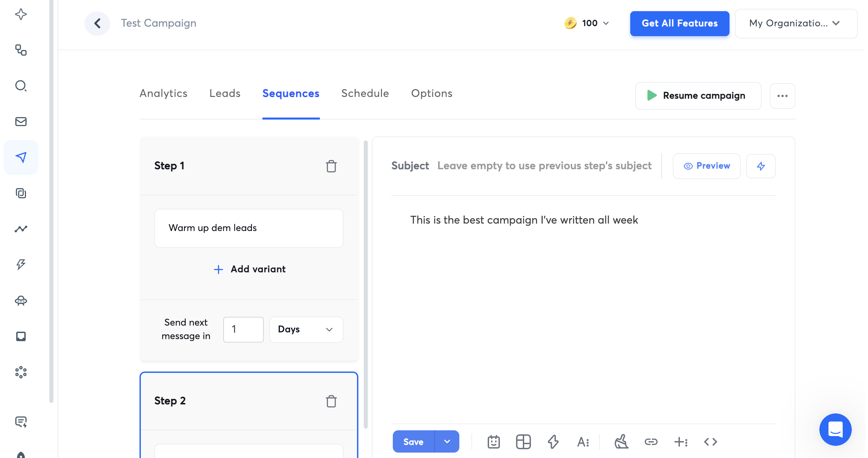
Task: Open the Days unit dropdown for Step 1
Action: pos(306,330)
